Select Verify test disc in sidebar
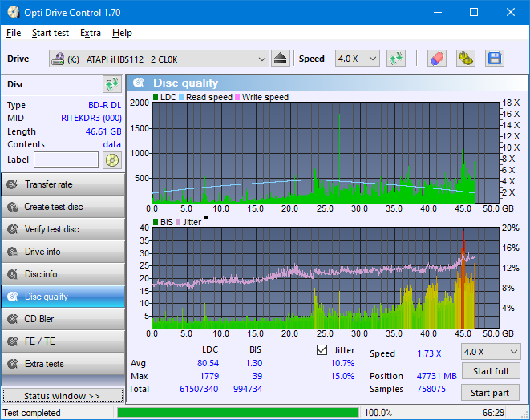Viewport: 530px width, 420px height. pyautogui.click(x=63, y=229)
